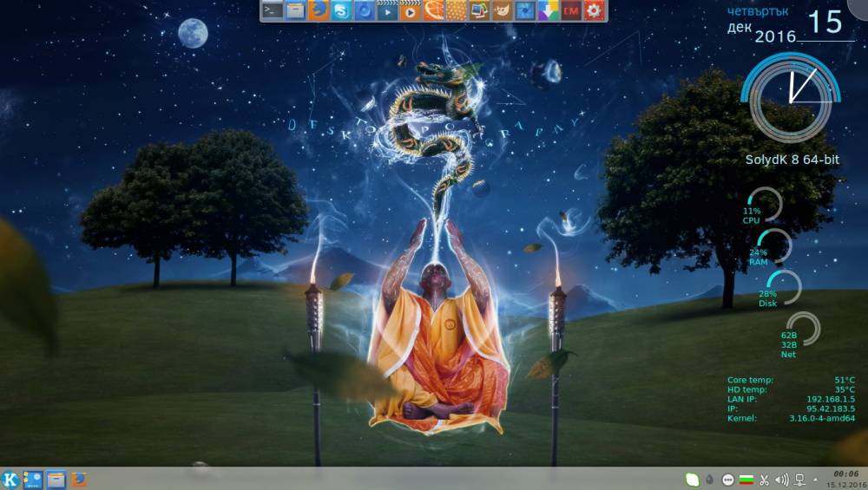This screenshot has height=490, width=868.
Task: Click the green tray icon on the panel
Action: (x=693, y=480)
